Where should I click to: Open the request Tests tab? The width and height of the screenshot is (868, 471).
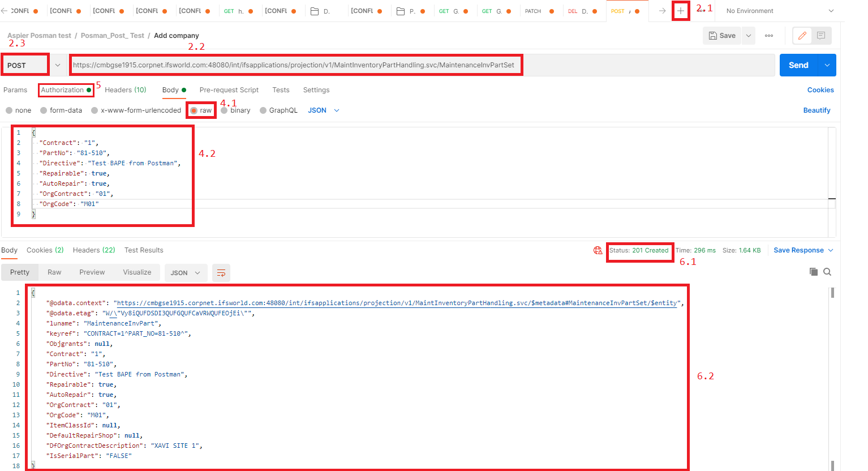(x=281, y=90)
